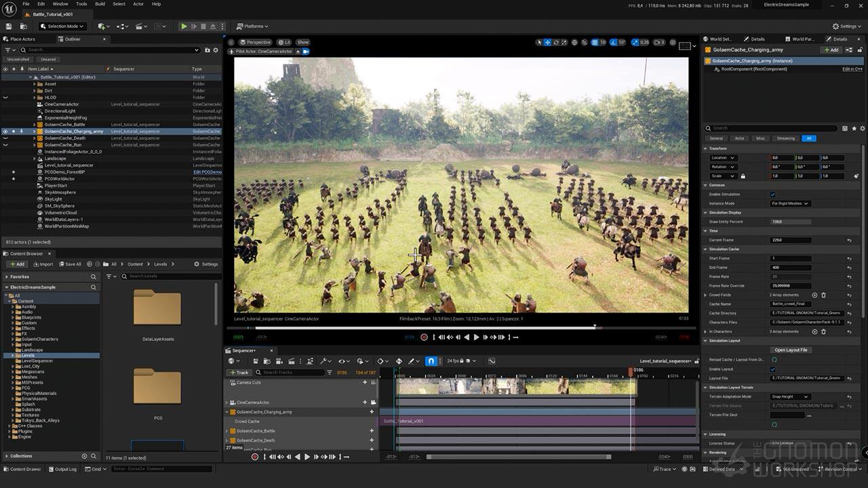Collapse the Transform section in Details
The height and width of the screenshot is (488, 868).
pyautogui.click(x=705, y=148)
